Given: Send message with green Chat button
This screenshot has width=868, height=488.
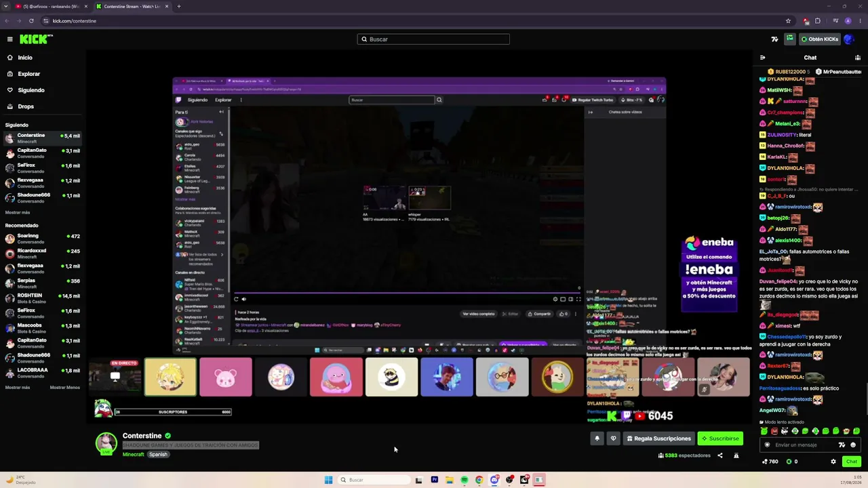Looking at the screenshot, I should tap(852, 462).
